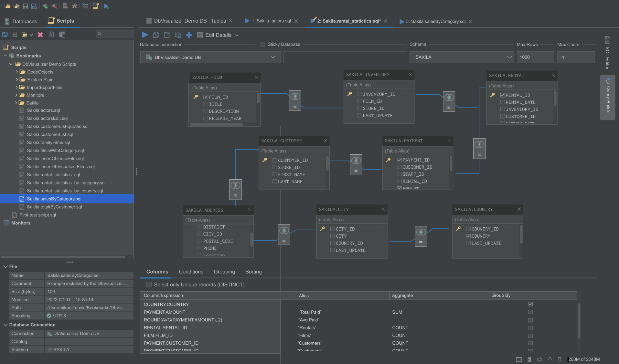Click the join icon between RENTAL and PAYMENT
Image resolution: width=619 pixels, height=364 pixels.
(x=479, y=149)
